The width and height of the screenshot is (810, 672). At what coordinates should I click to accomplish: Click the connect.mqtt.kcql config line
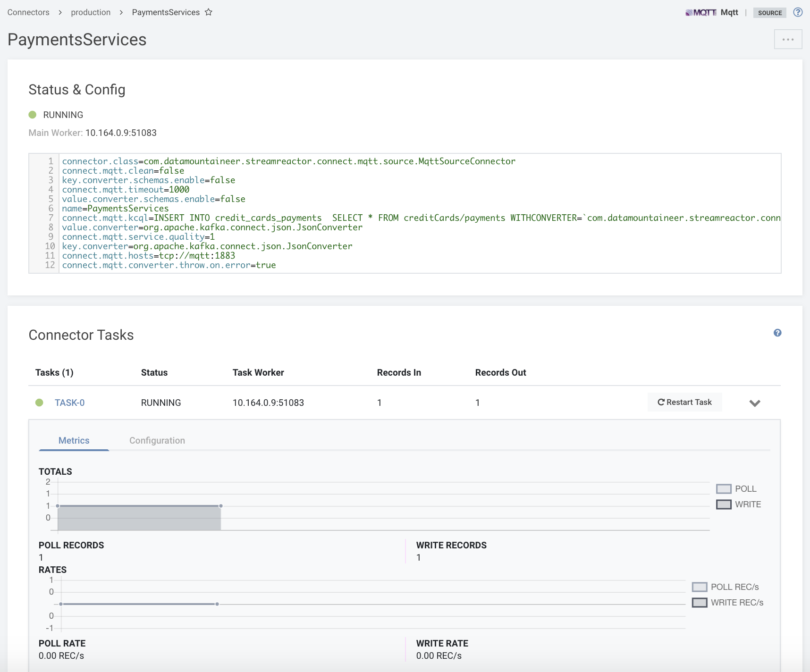click(x=421, y=218)
